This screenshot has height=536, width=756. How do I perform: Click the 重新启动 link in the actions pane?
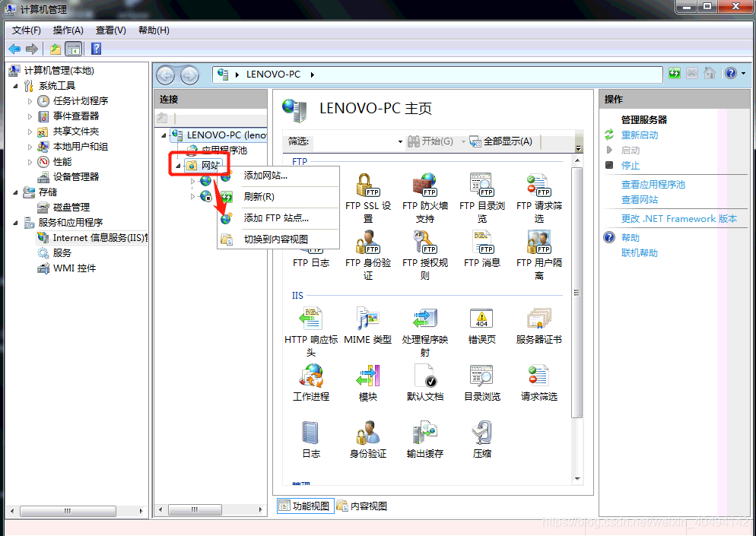pyautogui.click(x=640, y=135)
